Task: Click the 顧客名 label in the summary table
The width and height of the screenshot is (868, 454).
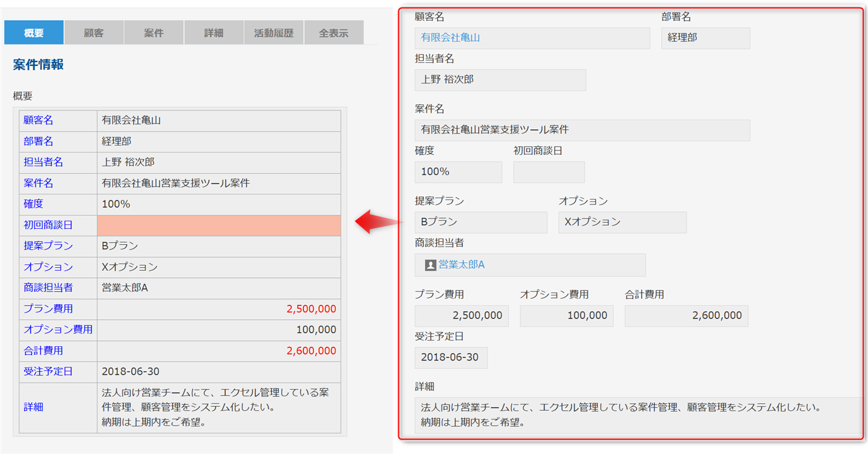Action: click(39, 120)
